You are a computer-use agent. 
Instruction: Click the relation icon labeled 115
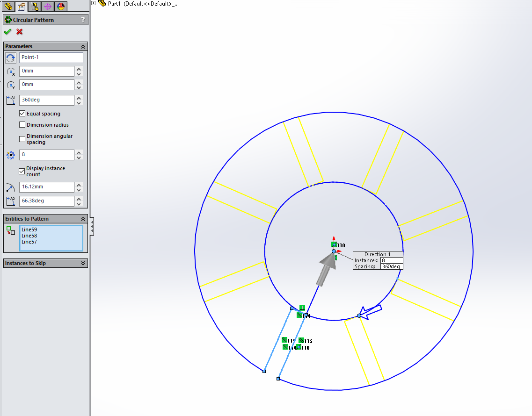[301, 340]
